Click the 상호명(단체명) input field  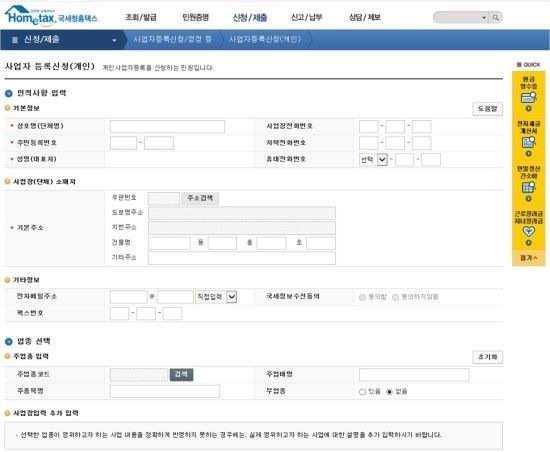[167, 126]
